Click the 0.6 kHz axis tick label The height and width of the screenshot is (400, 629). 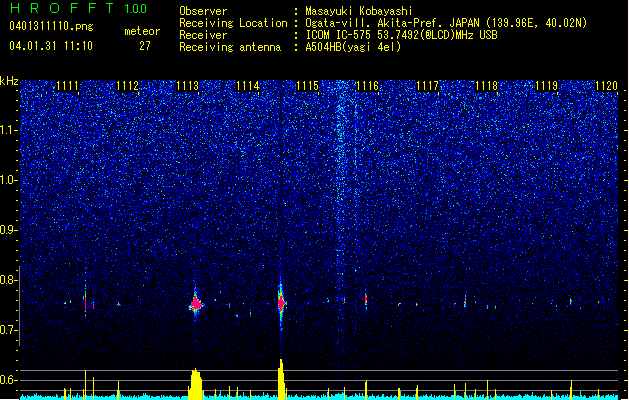pyautogui.click(x=8, y=380)
